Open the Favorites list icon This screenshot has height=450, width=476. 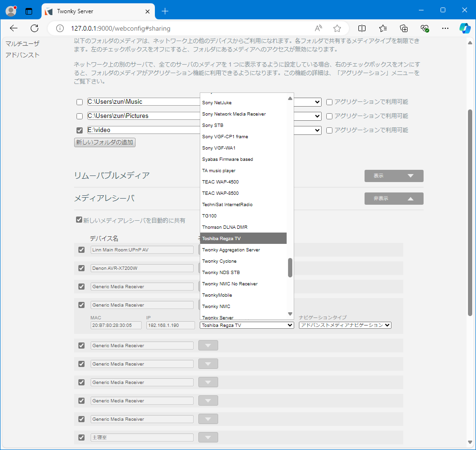coord(383,28)
